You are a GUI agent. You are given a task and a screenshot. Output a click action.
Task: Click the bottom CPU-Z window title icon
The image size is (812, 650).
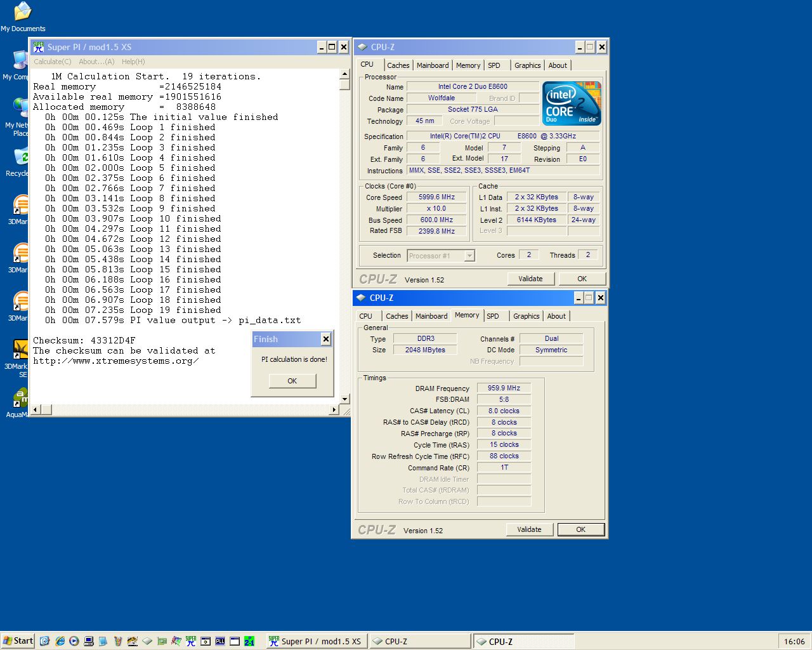[x=361, y=298]
